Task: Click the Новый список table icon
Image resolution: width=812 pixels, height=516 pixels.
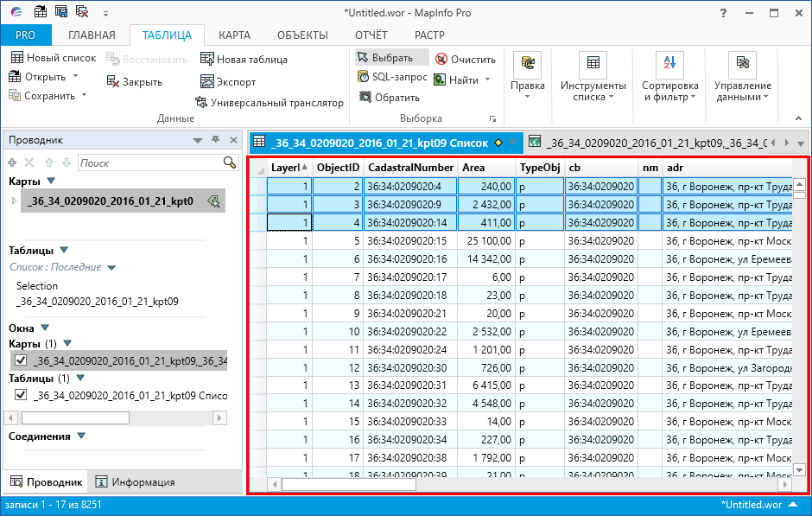Action: pyautogui.click(x=16, y=58)
